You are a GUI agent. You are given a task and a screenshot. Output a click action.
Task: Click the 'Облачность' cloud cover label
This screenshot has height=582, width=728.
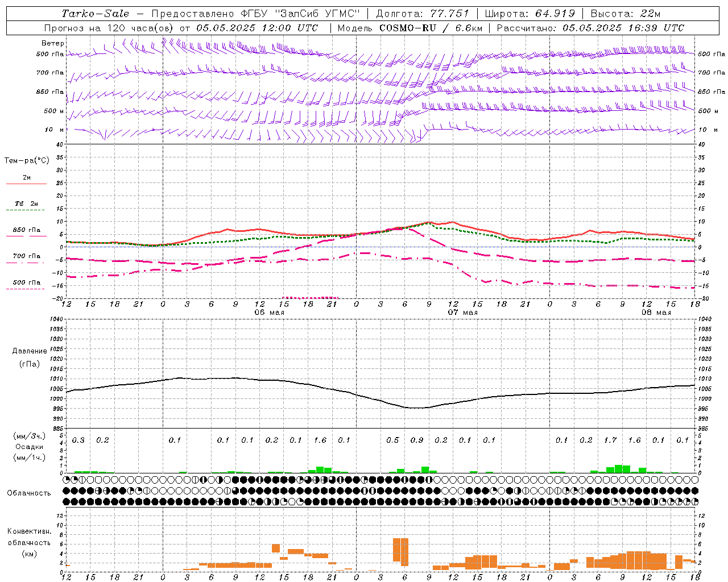click(x=29, y=493)
